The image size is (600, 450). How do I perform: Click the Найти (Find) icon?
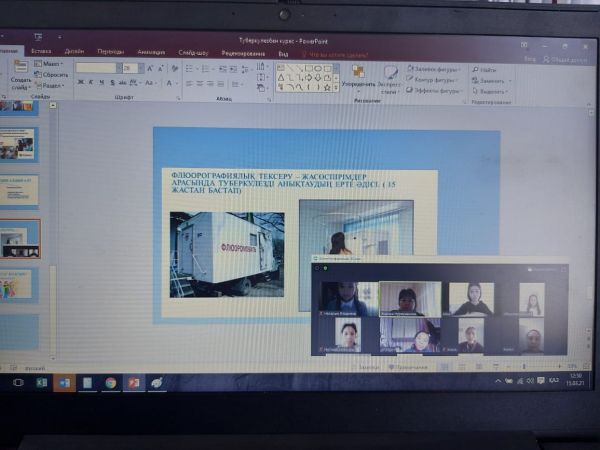(474, 69)
